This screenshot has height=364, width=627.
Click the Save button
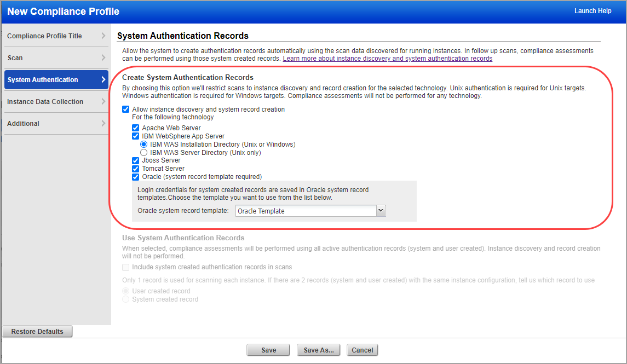268,350
